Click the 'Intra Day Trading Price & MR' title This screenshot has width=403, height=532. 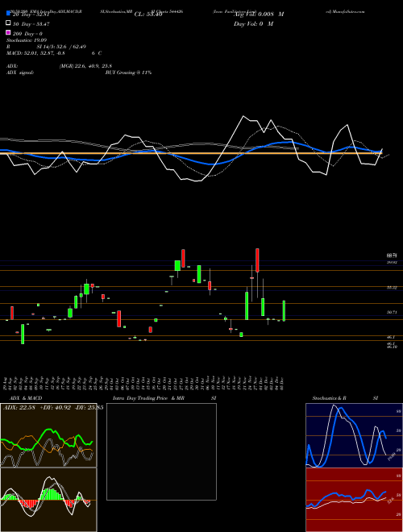pyautogui.click(x=148, y=398)
